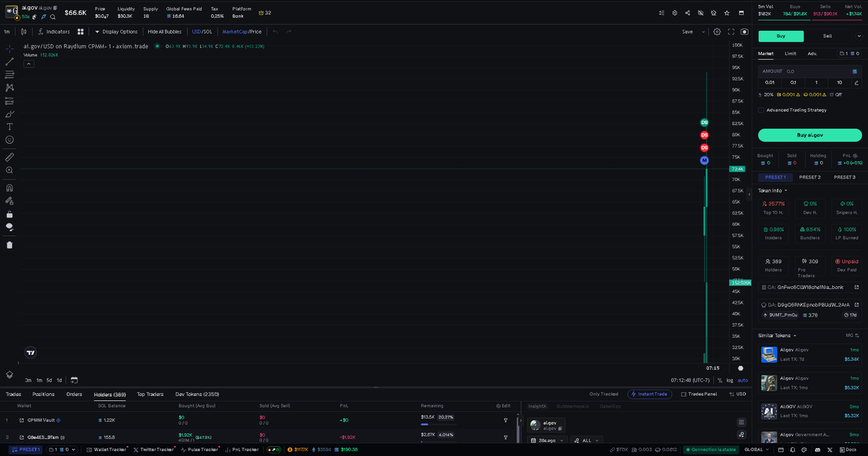The image size is (868, 456).
Task: Click Hide All Bubbles
Action: [x=164, y=32]
